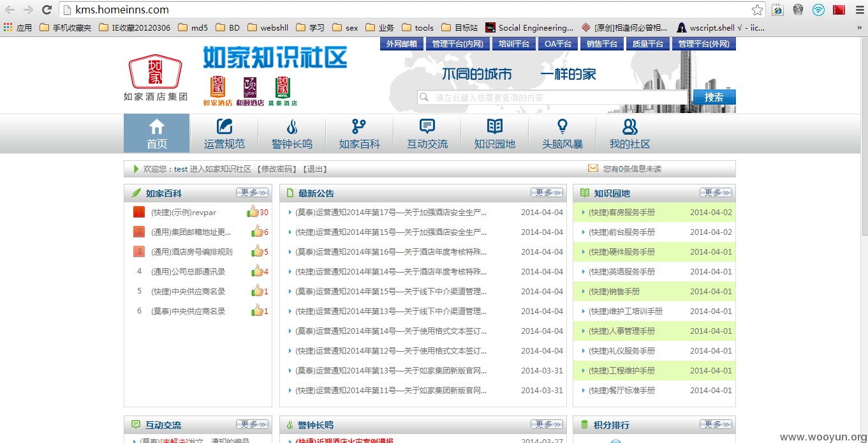Click the IE tab extension icon

(777, 10)
